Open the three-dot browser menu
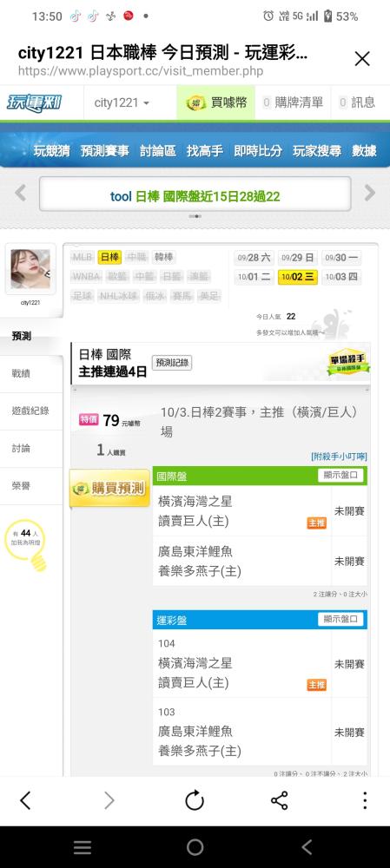This screenshot has width=390, height=868. (x=365, y=800)
